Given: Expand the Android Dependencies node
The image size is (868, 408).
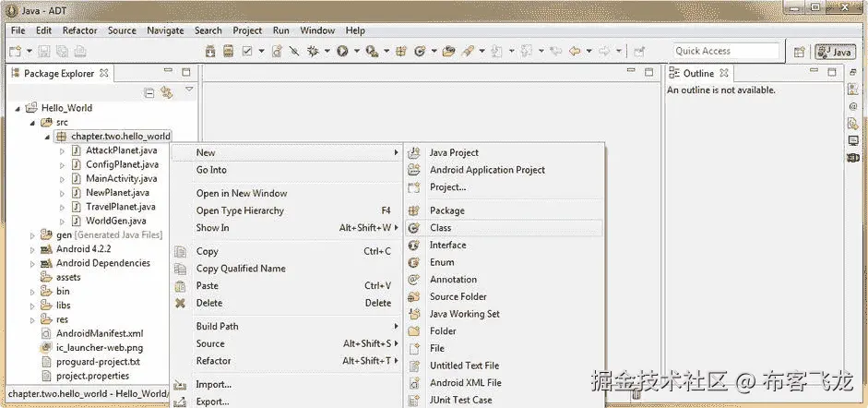Looking at the screenshot, I should tap(32, 263).
